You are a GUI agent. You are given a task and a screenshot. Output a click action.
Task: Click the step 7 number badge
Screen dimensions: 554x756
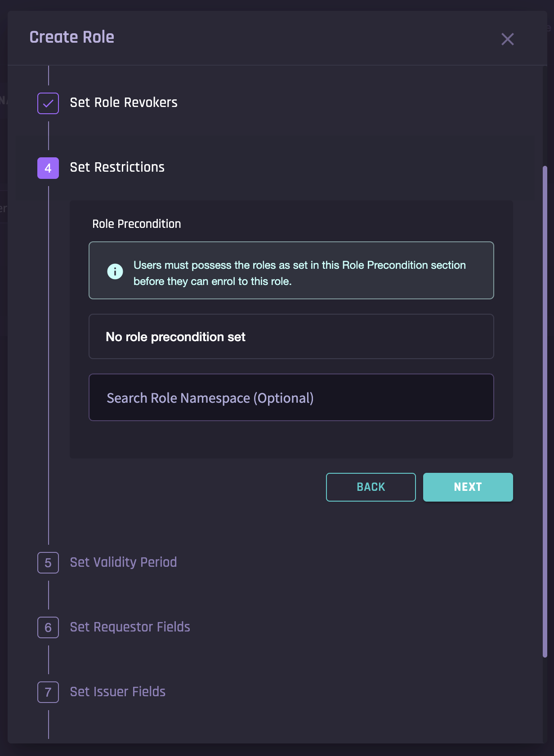(48, 692)
